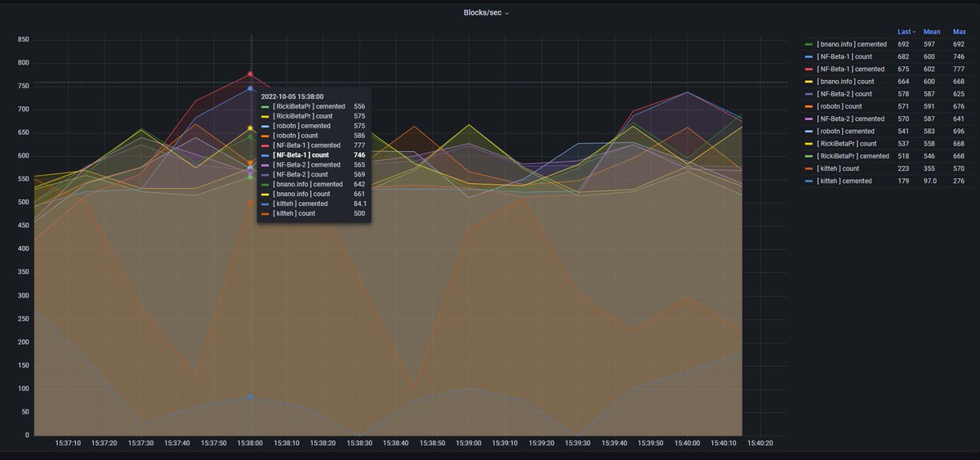The width and height of the screenshot is (980, 460).
Task: Toggle the [ NF-Beta-1 ] cemented legend series
Action: (850, 69)
